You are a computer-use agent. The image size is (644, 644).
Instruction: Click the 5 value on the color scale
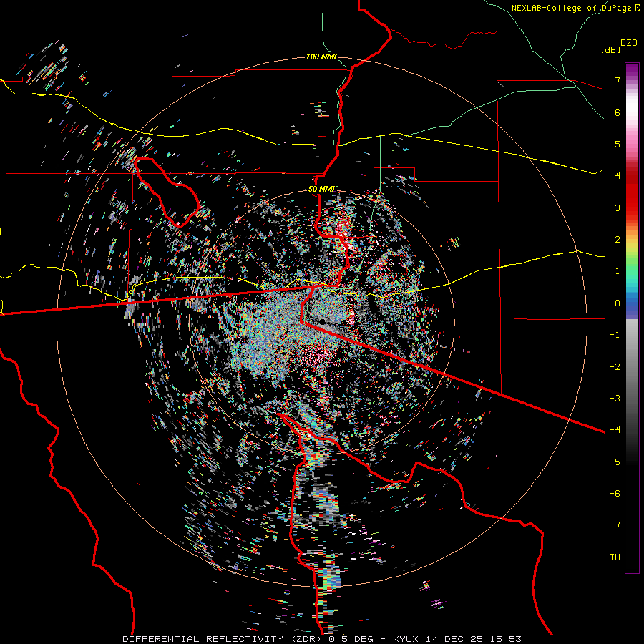click(x=618, y=144)
